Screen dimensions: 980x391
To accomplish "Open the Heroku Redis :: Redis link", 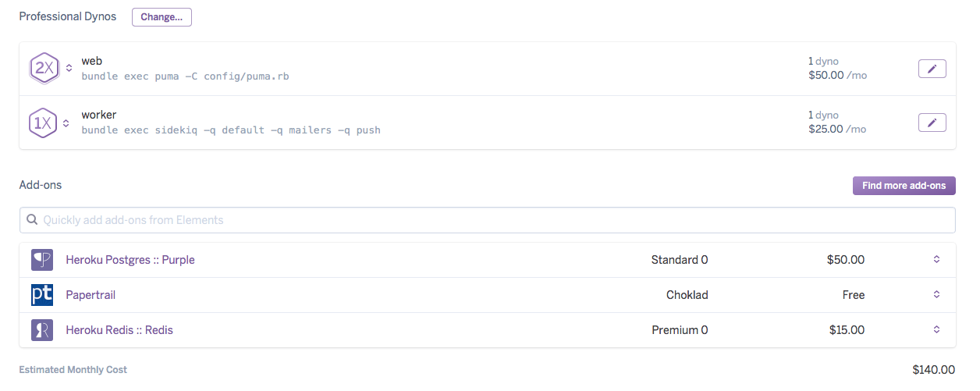I will (119, 330).
